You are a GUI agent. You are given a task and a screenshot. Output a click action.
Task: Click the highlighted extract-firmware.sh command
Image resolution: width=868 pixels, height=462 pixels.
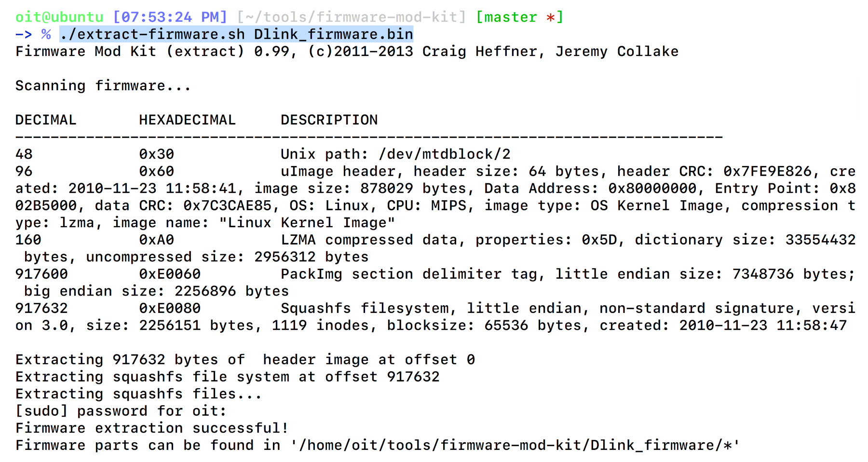coord(236,34)
